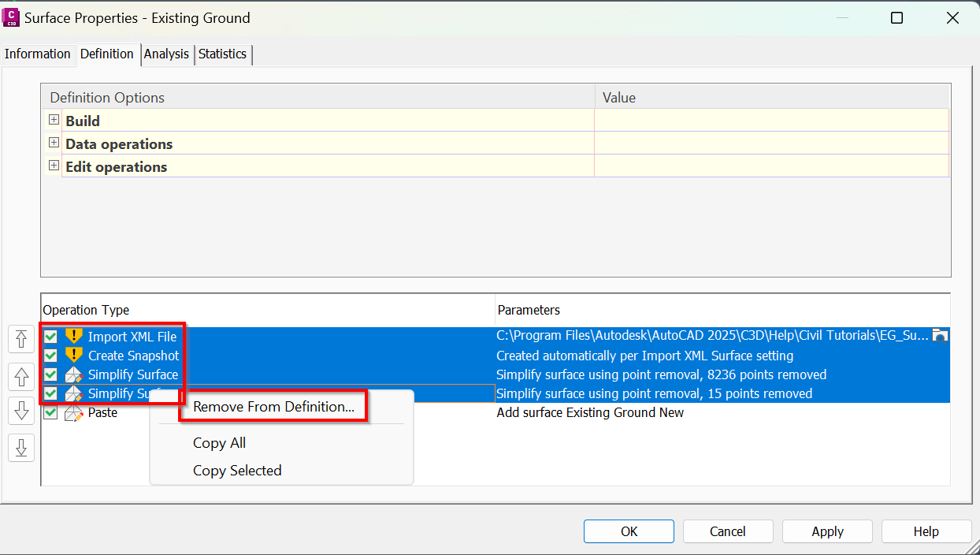Click the camera icon on the Import XML row
980x555 pixels.
click(x=940, y=336)
